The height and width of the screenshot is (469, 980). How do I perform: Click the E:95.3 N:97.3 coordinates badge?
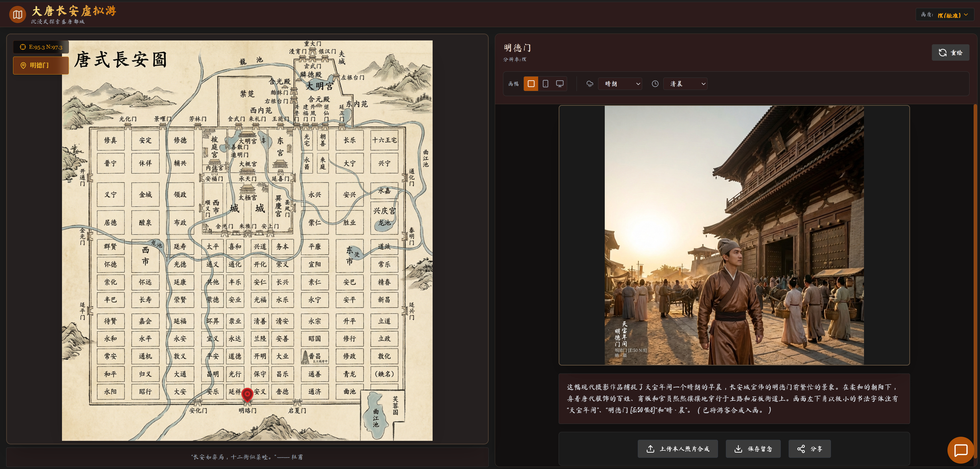point(41,47)
